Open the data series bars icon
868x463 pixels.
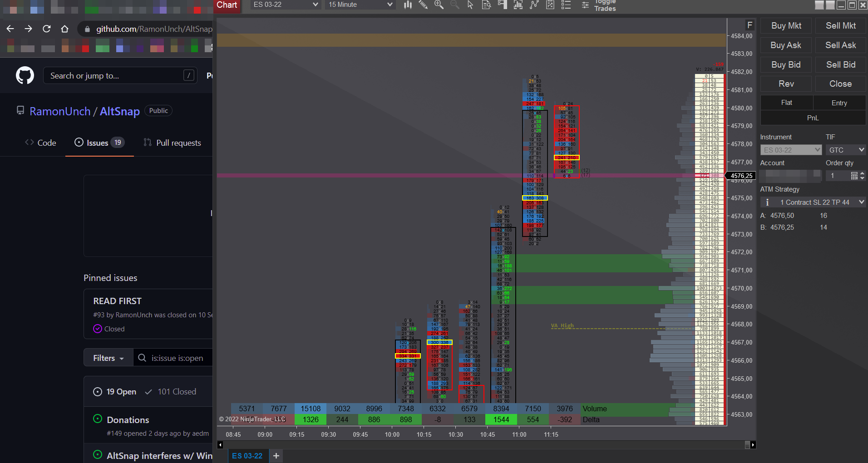click(518, 5)
